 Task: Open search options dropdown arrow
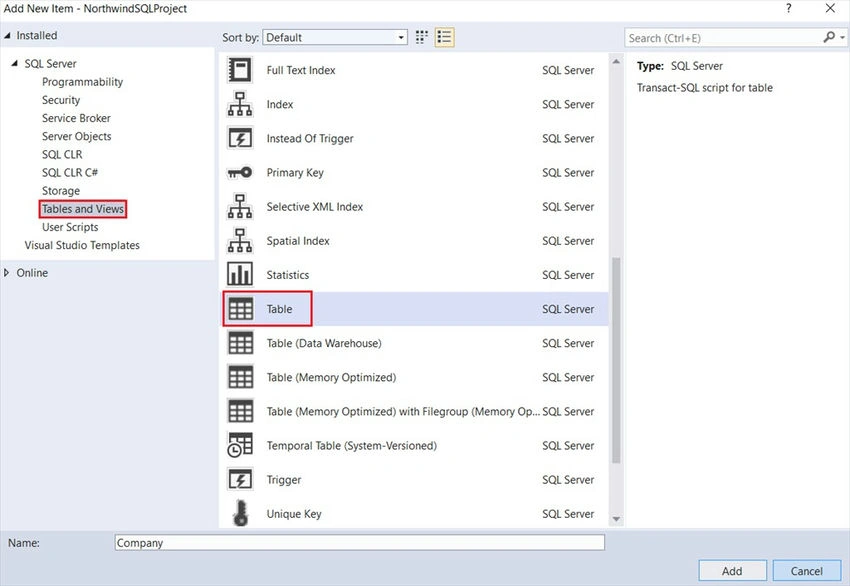point(842,38)
